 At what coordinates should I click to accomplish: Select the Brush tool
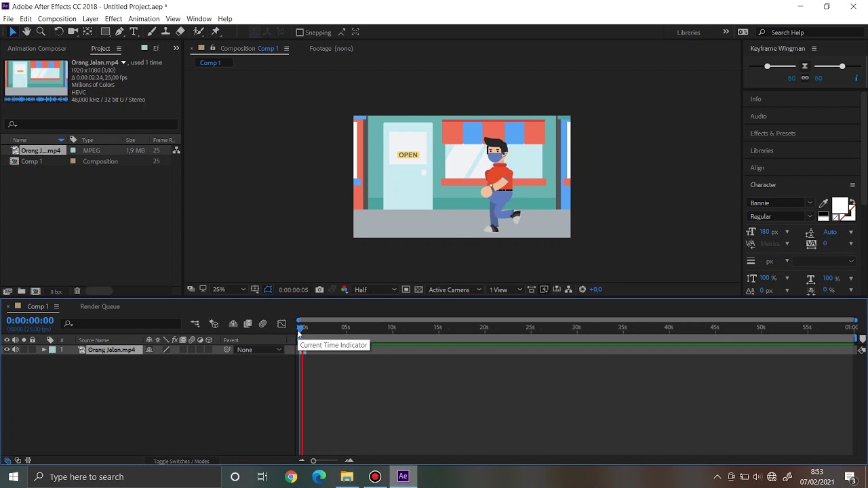click(152, 32)
